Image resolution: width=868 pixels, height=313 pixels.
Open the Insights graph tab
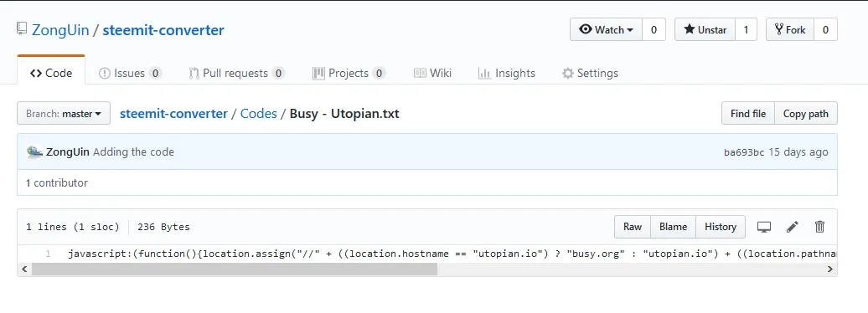(x=507, y=73)
